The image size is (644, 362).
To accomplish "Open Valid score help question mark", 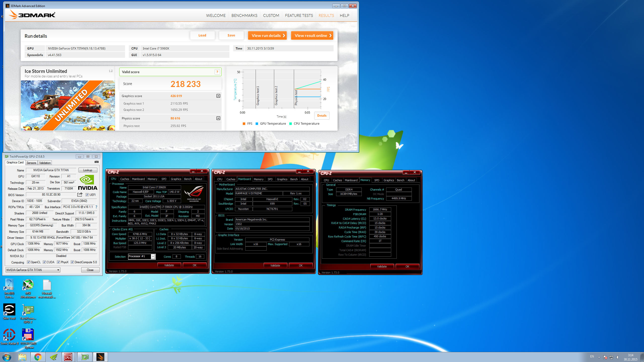I will click(217, 72).
